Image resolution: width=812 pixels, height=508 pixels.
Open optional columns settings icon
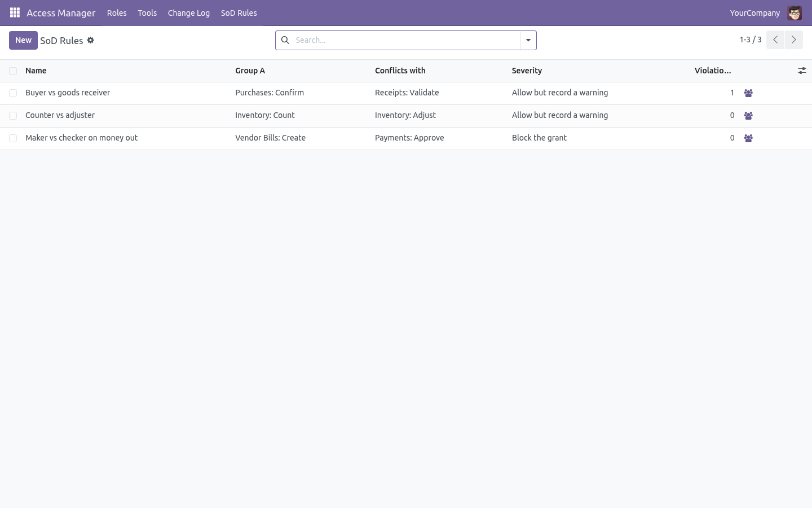[802, 71]
